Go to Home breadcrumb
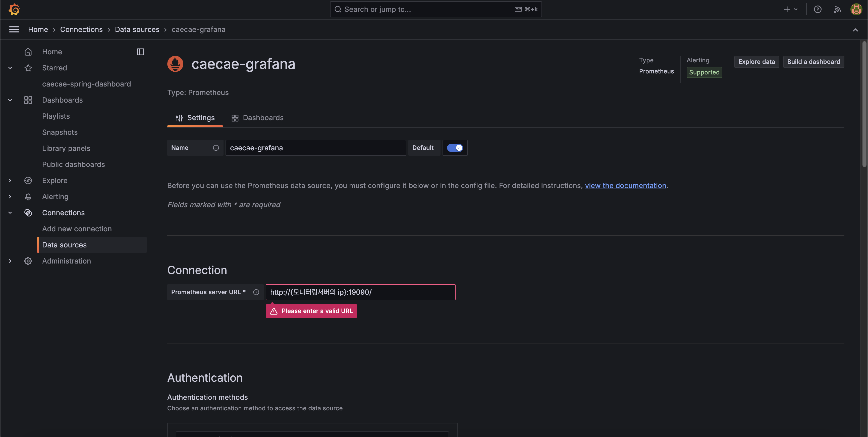This screenshot has height=437, width=868. (38, 29)
